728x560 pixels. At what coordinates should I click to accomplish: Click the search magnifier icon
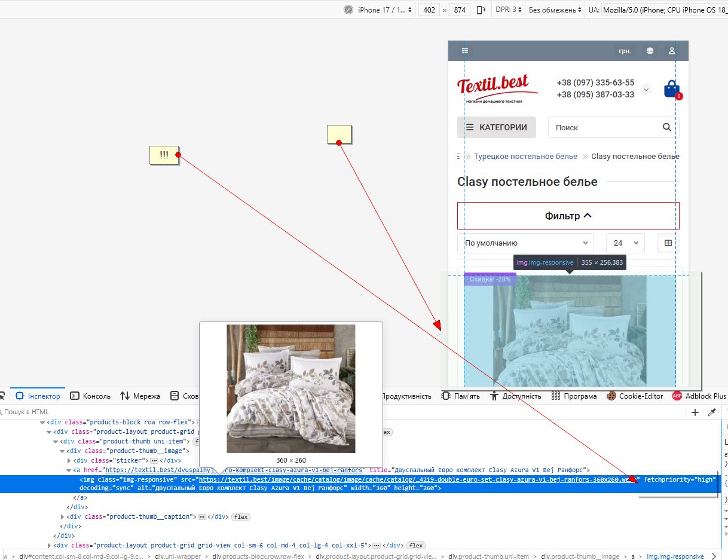tap(667, 127)
